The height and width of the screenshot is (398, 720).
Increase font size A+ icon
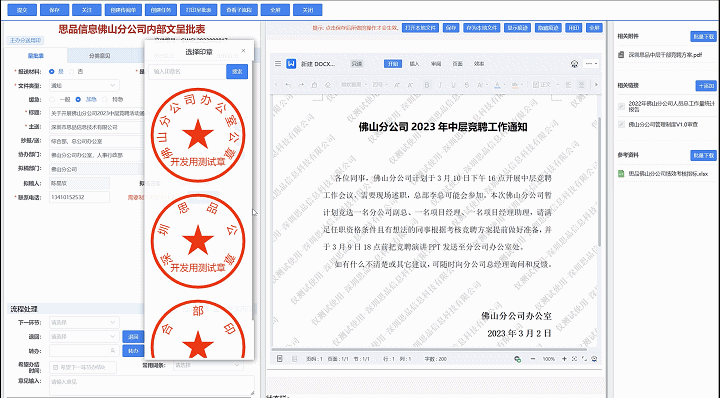[397, 85]
